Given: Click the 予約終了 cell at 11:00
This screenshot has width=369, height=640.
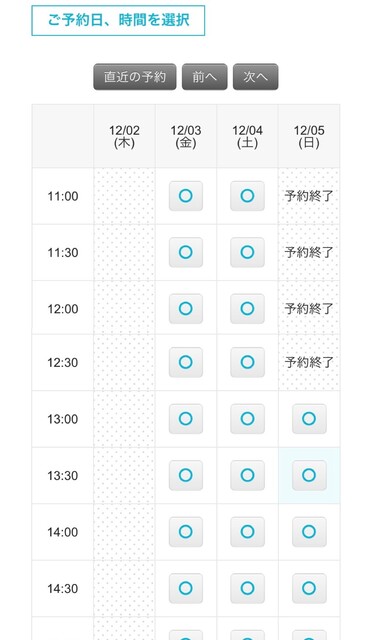Looking at the screenshot, I should pyautogui.click(x=309, y=196).
